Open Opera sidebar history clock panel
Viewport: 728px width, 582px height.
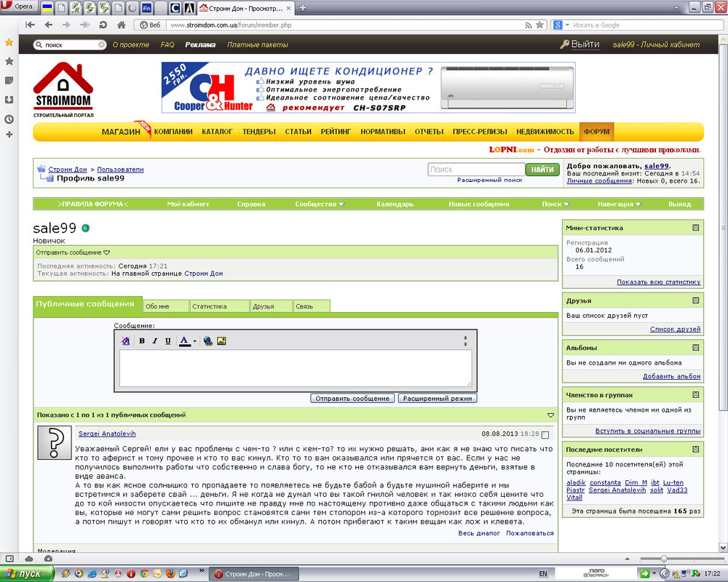(x=9, y=119)
